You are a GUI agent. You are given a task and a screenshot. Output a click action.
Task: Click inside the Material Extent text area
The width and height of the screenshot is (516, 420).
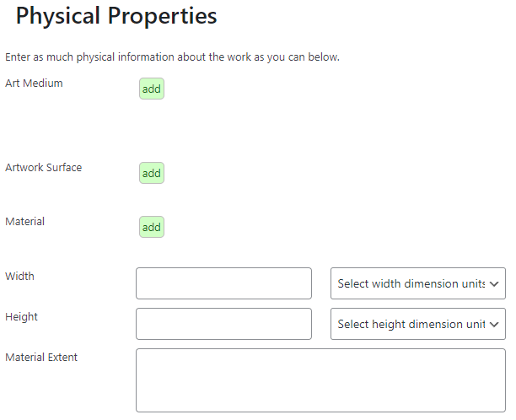[320, 380]
